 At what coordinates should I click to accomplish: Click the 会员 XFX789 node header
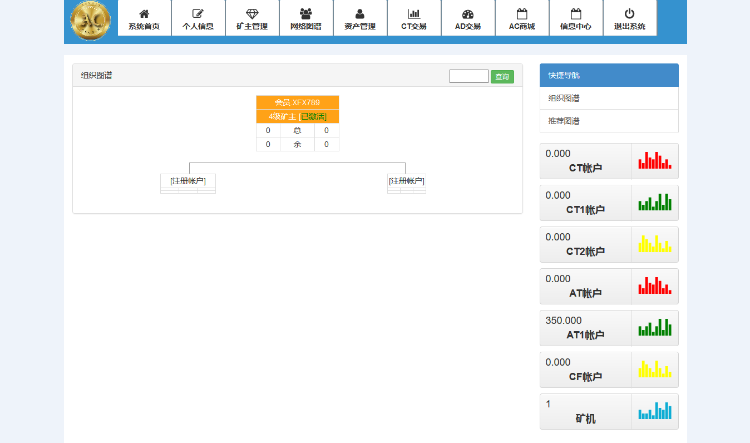[x=298, y=102]
